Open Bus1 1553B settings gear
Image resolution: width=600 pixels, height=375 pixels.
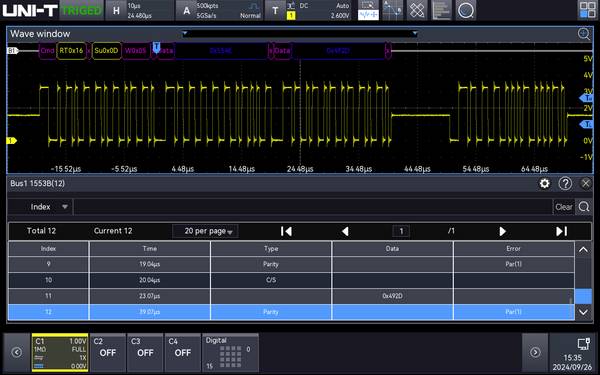coord(545,184)
